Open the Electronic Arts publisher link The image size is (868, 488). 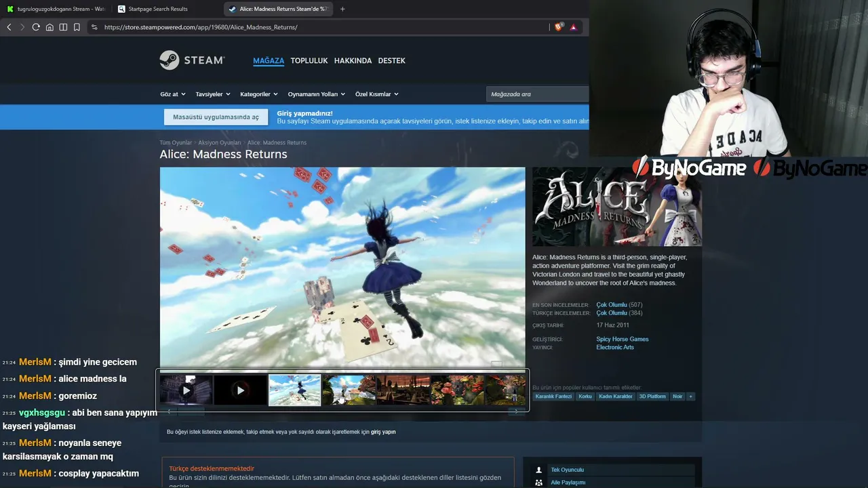point(615,347)
